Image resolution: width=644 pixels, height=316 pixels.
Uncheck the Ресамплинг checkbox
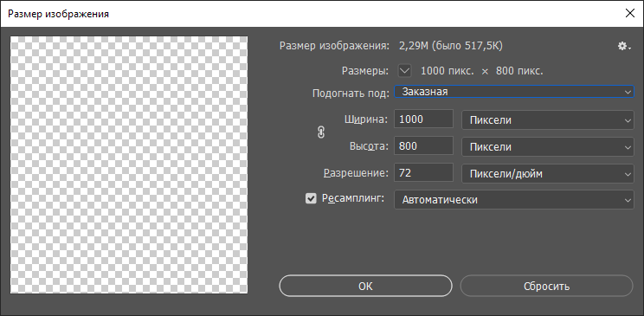click(x=311, y=199)
